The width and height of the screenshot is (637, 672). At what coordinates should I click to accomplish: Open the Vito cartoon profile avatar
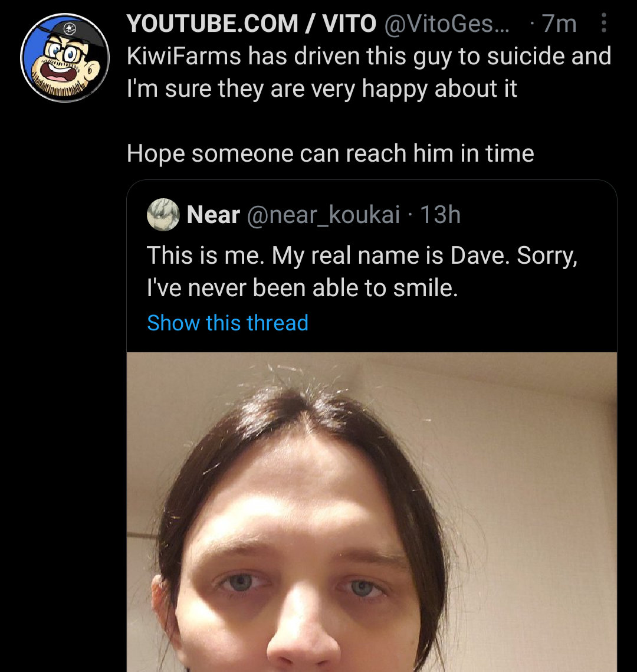click(65, 58)
